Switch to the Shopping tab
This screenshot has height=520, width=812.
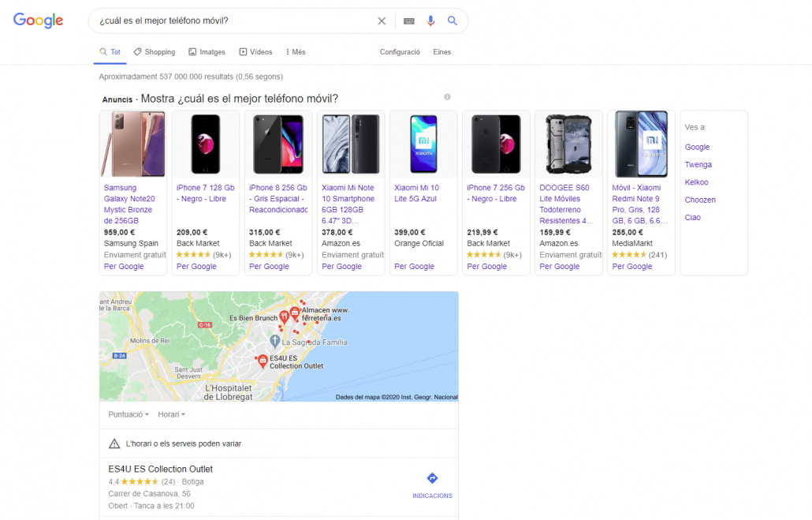tap(155, 52)
